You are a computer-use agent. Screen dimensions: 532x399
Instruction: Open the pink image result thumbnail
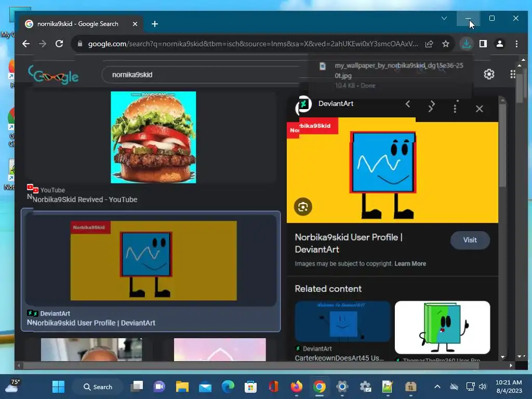click(x=220, y=350)
